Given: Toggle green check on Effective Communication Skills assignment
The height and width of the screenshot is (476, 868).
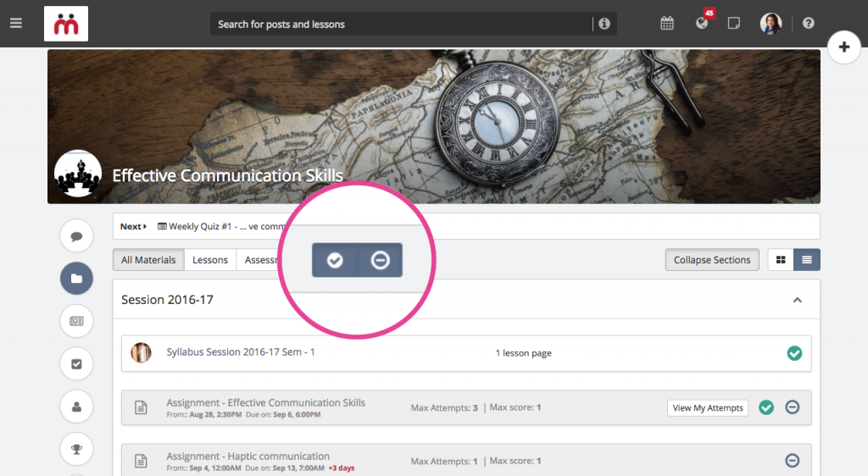Looking at the screenshot, I should [766, 407].
